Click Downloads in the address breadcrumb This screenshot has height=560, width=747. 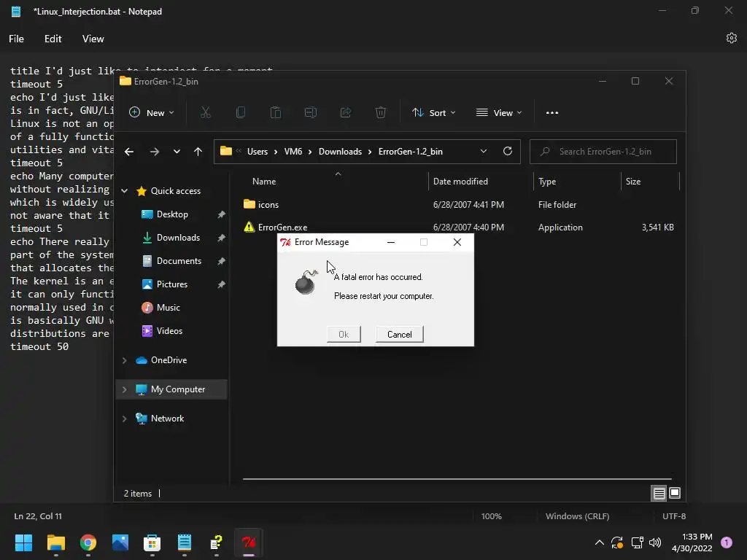(x=340, y=152)
